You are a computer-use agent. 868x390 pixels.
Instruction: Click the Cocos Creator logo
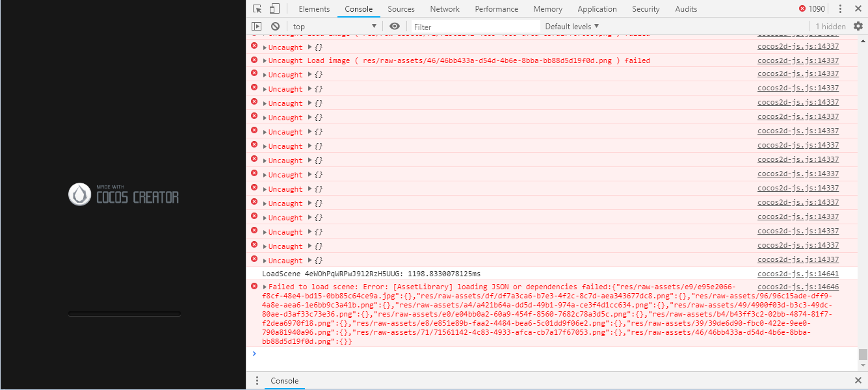(124, 194)
